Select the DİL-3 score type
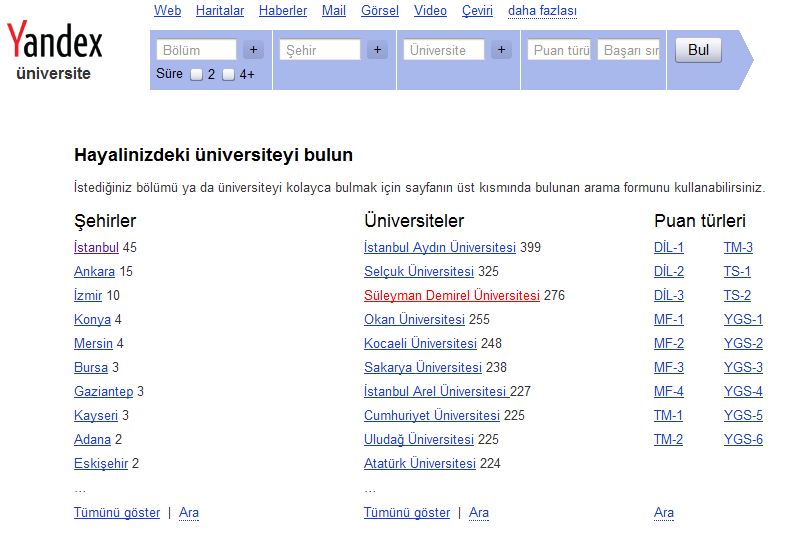 tap(669, 295)
